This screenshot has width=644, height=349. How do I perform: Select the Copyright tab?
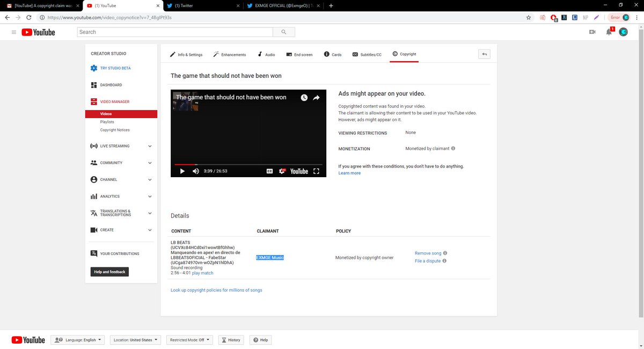(x=404, y=54)
